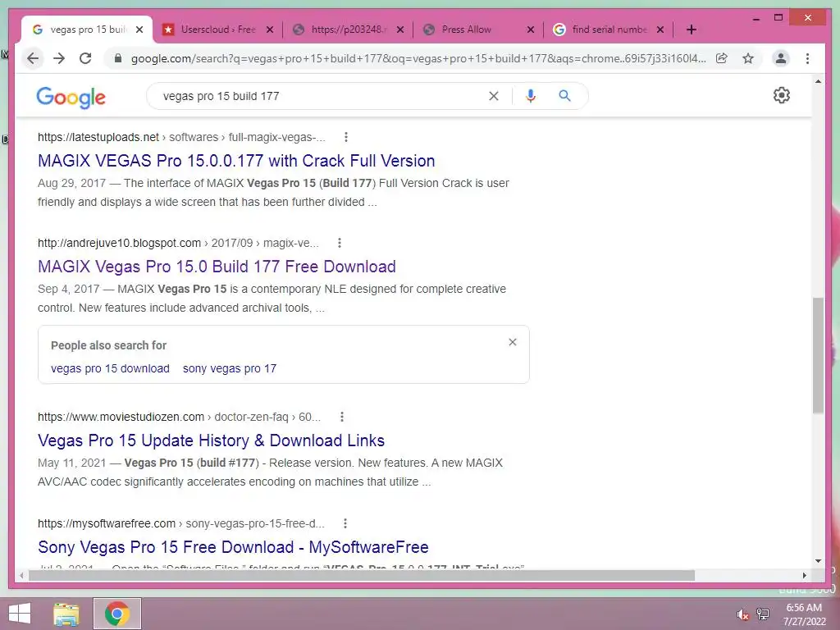Open a new browser tab
840x630 pixels.
691,30
